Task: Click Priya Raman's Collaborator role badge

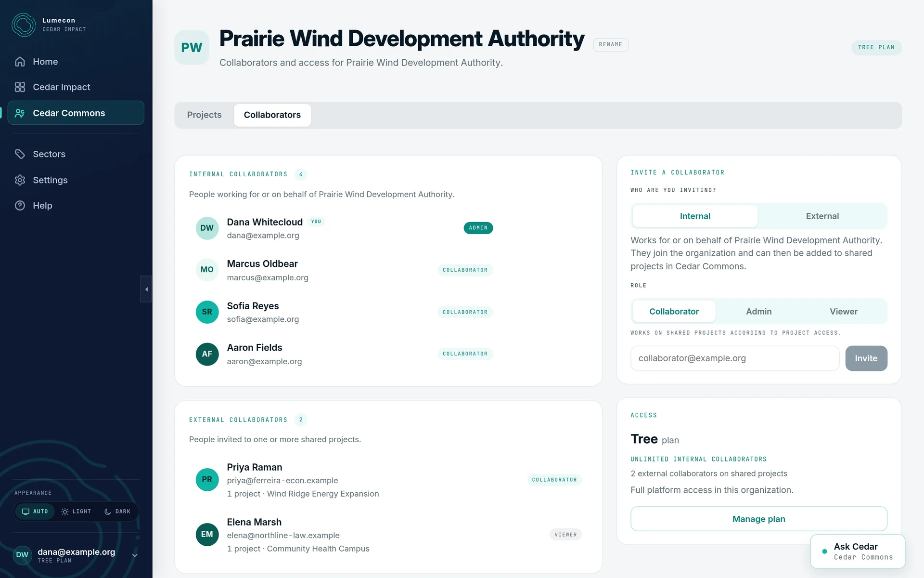Action: (x=554, y=480)
